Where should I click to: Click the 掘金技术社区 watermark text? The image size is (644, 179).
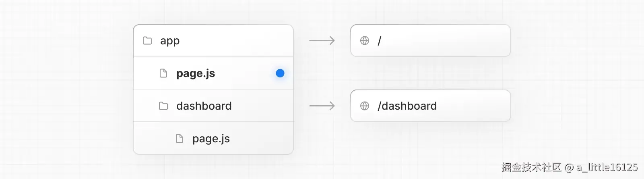tap(531, 167)
